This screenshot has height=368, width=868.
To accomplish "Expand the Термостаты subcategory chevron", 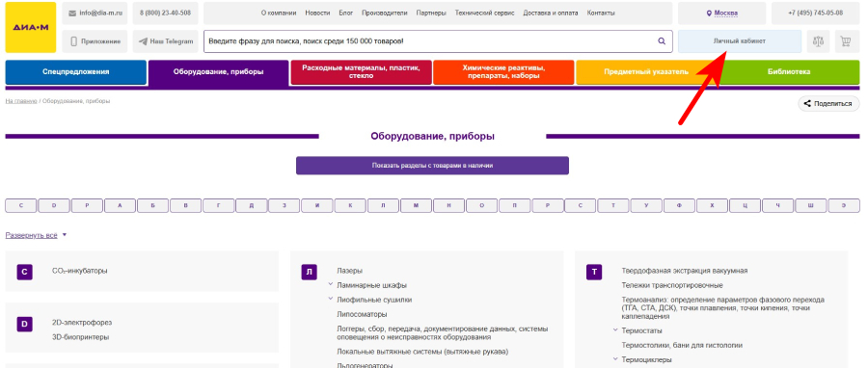I will tap(615, 329).
